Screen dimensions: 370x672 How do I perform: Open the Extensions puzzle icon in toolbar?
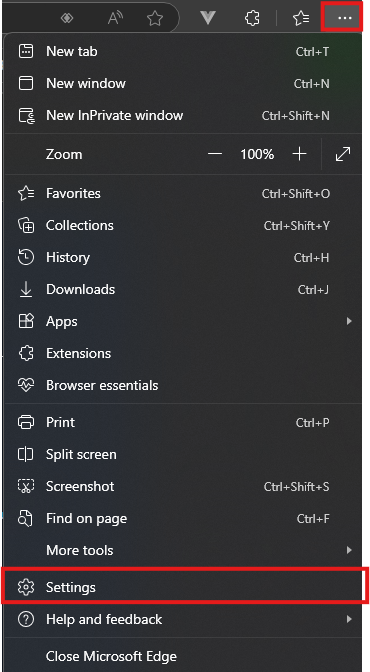(252, 18)
